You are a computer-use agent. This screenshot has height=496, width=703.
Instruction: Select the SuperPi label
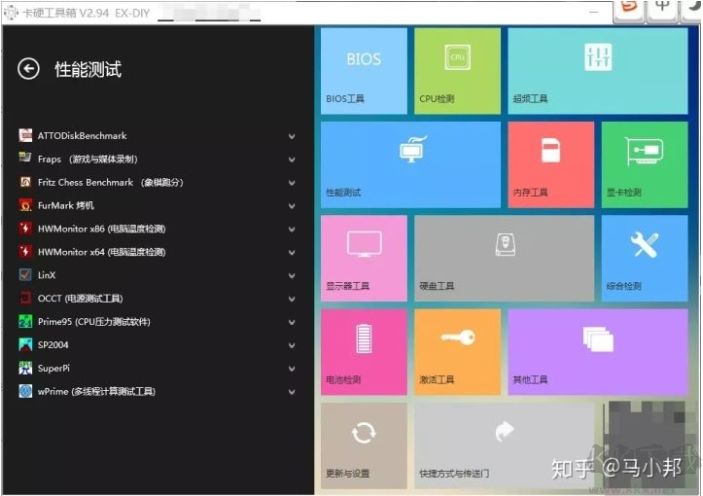pyautogui.click(x=54, y=368)
